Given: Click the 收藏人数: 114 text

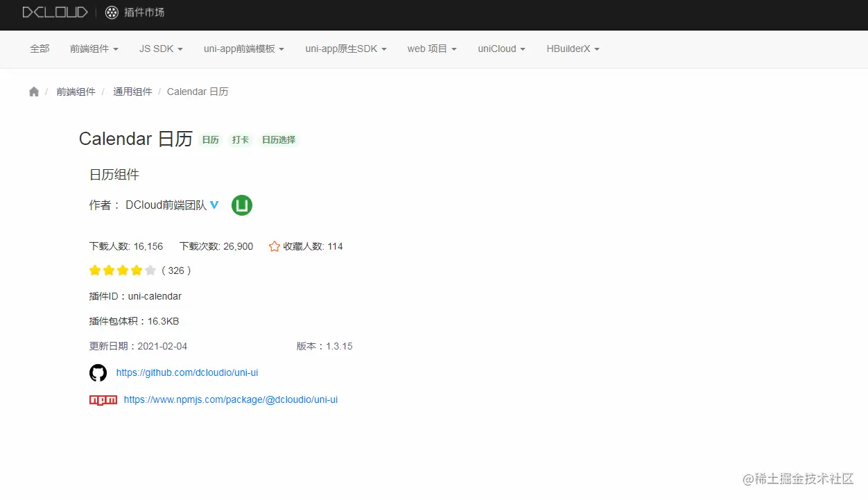Looking at the screenshot, I should (x=313, y=246).
